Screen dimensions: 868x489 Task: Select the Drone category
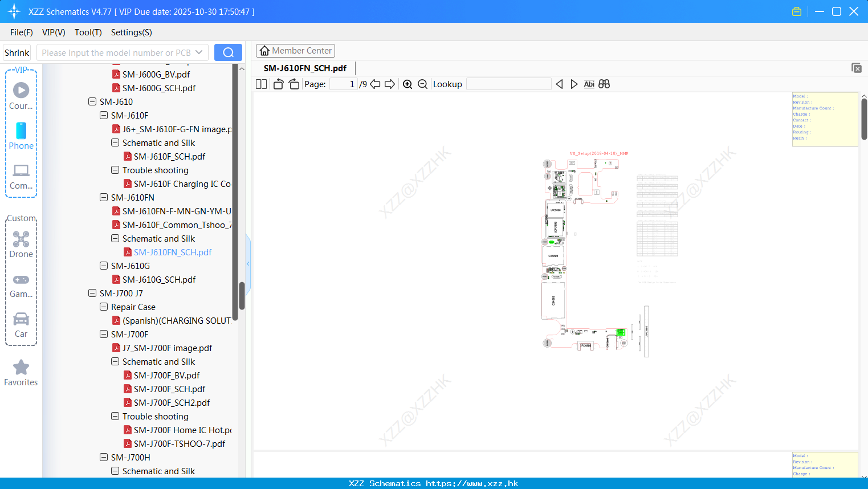pos(21,244)
